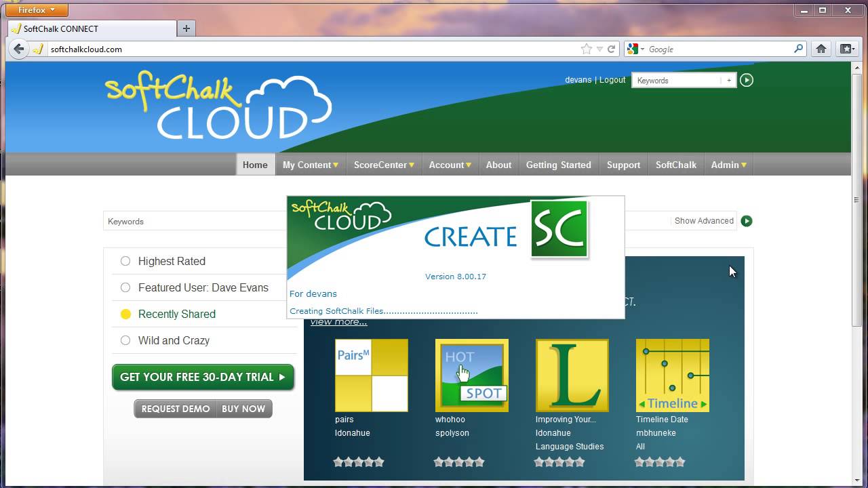
Task: Click the site favicon in address bar
Action: point(39,49)
